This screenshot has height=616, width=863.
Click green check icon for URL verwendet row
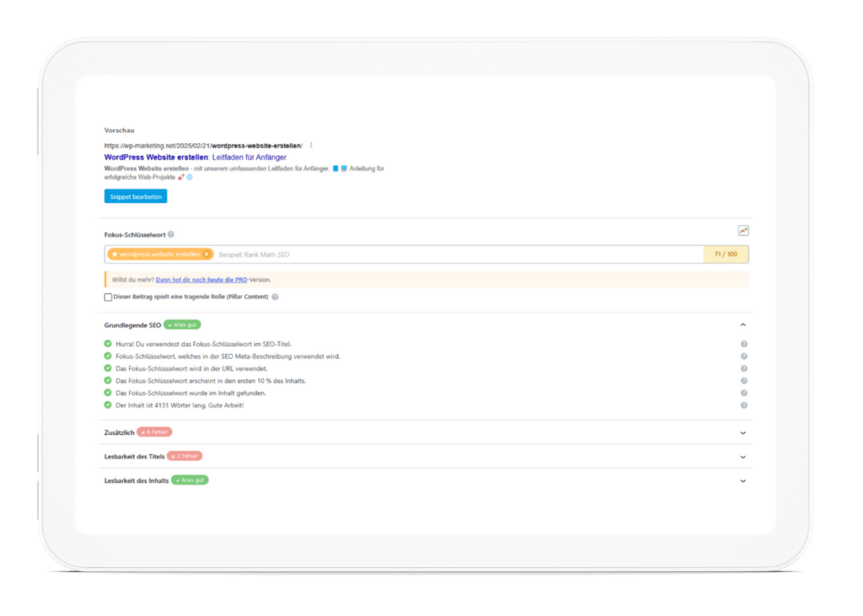(108, 368)
